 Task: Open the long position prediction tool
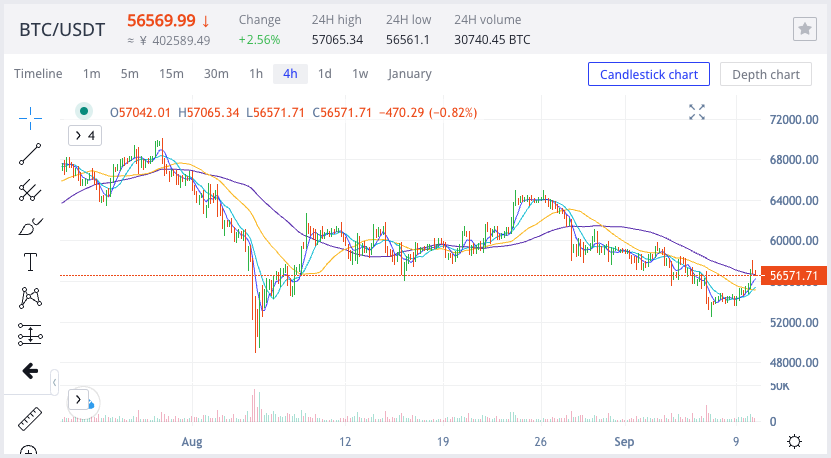coord(30,334)
